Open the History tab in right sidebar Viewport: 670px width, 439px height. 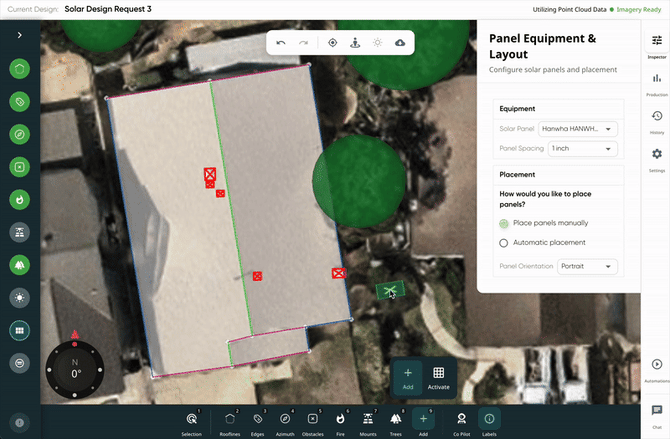[x=656, y=120]
